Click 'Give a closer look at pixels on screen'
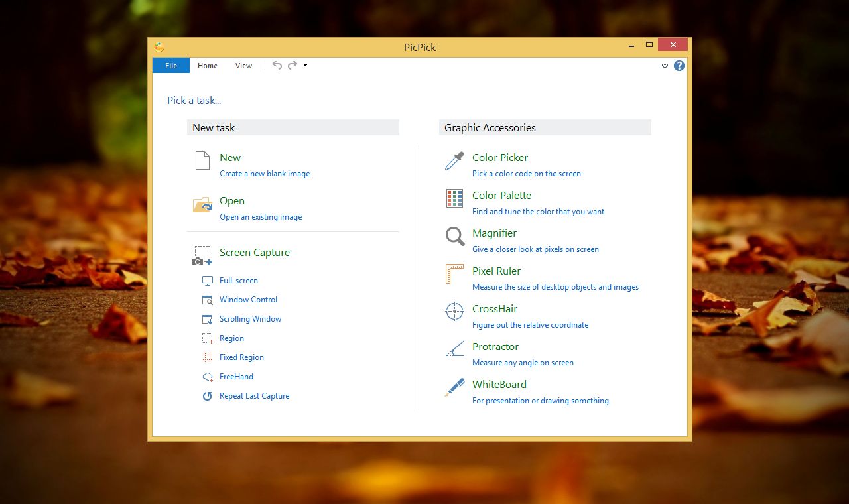This screenshot has height=504, width=849. [535, 249]
